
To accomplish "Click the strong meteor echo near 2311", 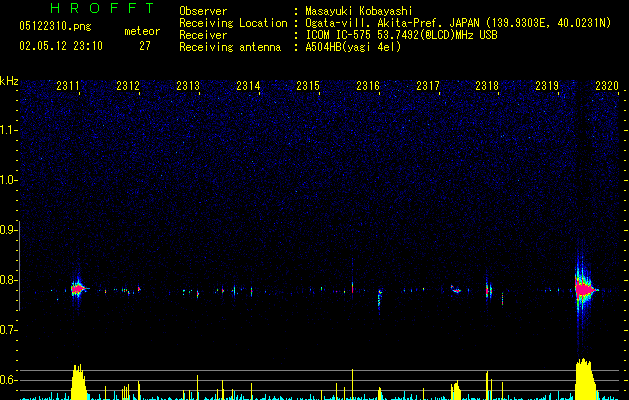I will [78, 288].
